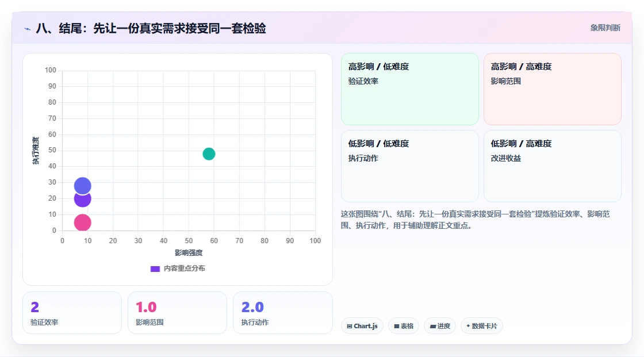Click the 内容重点分布 legend label
Image resolution: width=644 pixels, height=357 pixels.
click(x=185, y=268)
